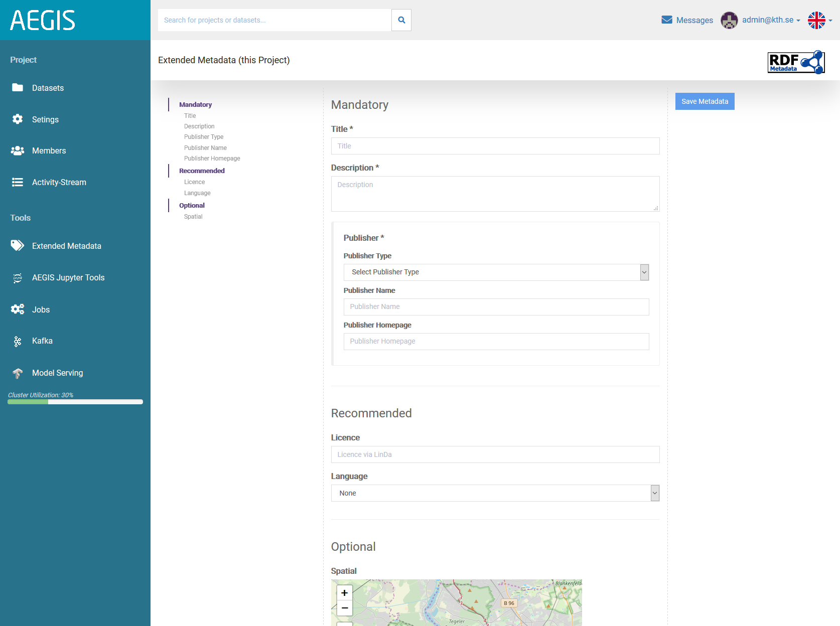The height and width of the screenshot is (626, 840).
Task: Click the magnifier search button
Action: [401, 20]
